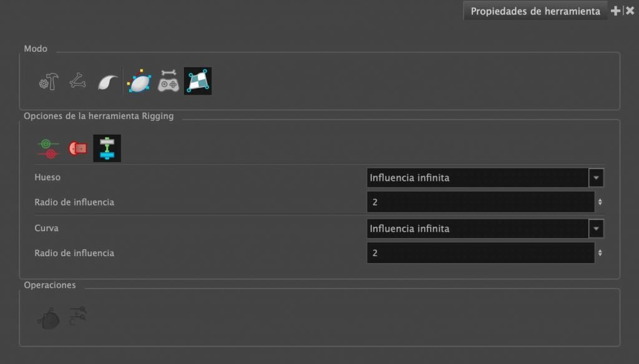639x364 pixels.
Task: Toggle the green and red manipulators option
Action: point(48,148)
